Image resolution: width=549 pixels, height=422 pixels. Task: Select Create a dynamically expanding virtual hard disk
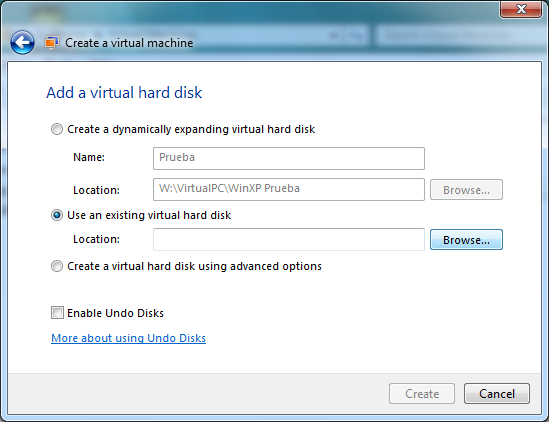pyautogui.click(x=57, y=129)
